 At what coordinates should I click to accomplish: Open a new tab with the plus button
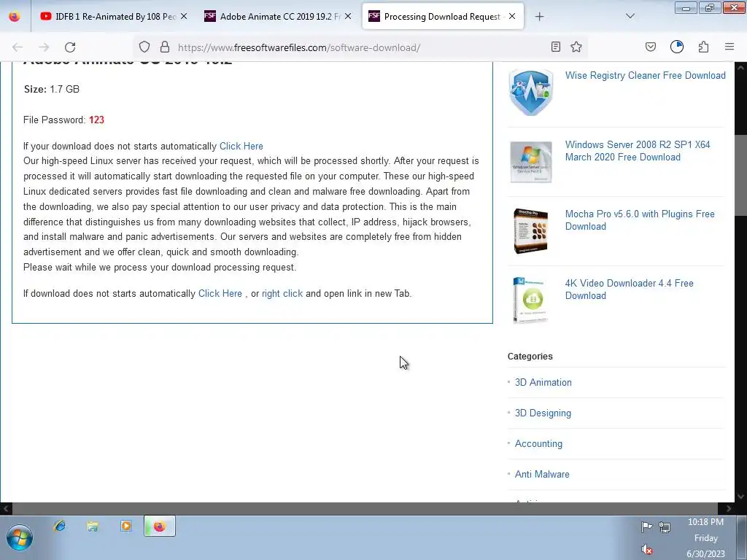pyautogui.click(x=539, y=17)
